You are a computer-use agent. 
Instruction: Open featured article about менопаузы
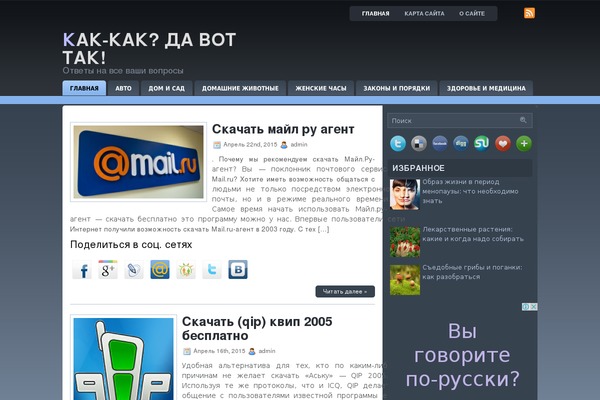pyautogui.click(x=470, y=191)
